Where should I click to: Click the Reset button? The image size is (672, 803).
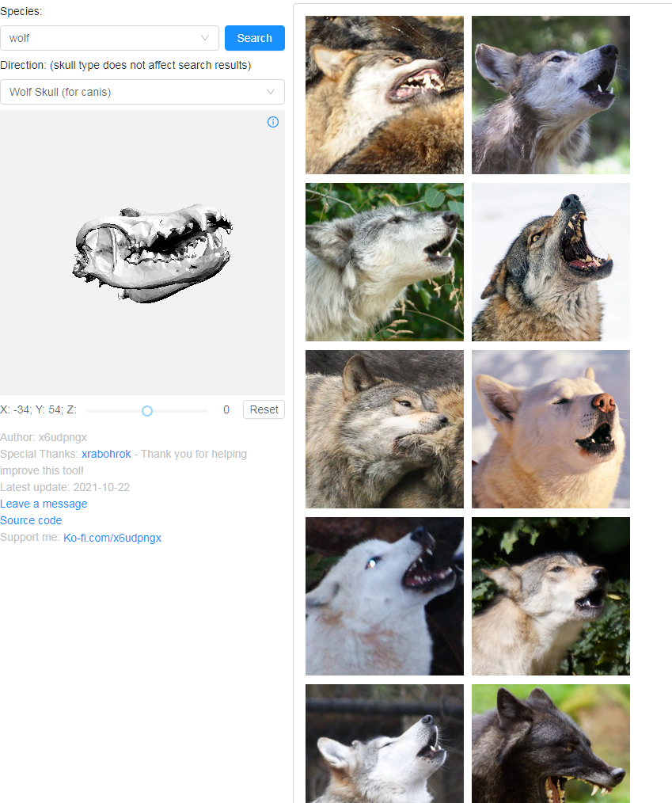pyautogui.click(x=264, y=409)
